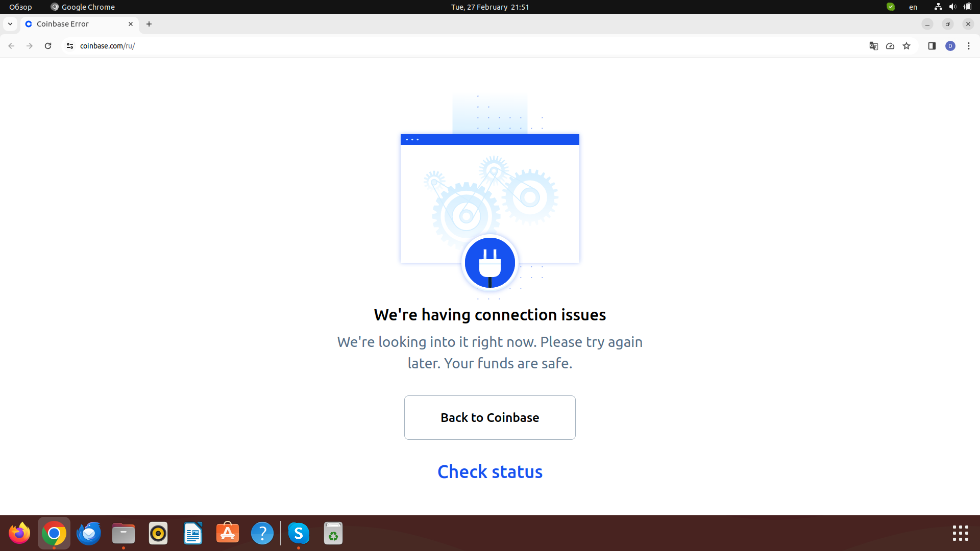
Task: Open the Trash dock icon
Action: click(333, 534)
